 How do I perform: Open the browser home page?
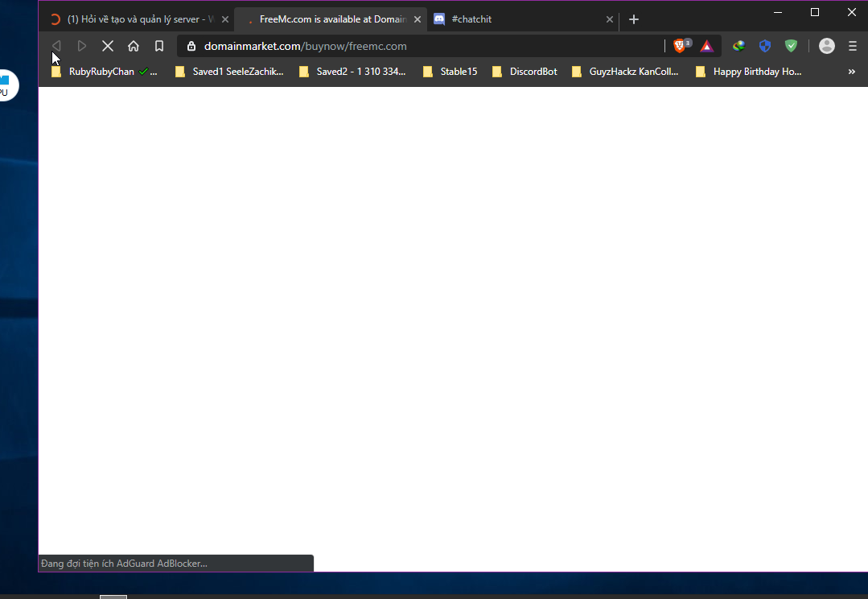(x=134, y=46)
